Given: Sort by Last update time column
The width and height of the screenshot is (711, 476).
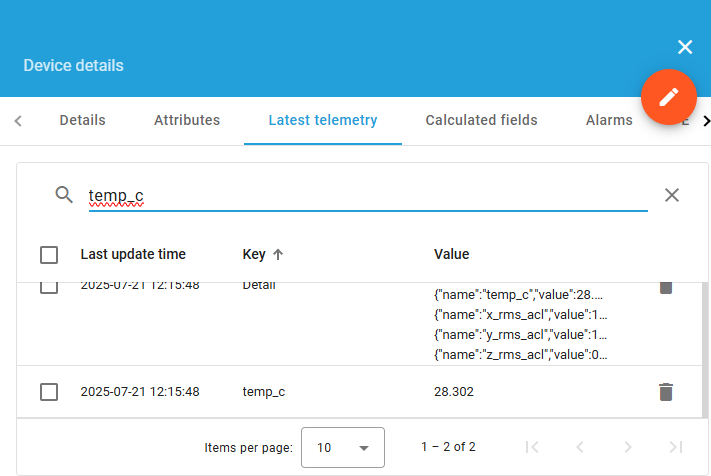Looking at the screenshot, I should click(133, 254).
